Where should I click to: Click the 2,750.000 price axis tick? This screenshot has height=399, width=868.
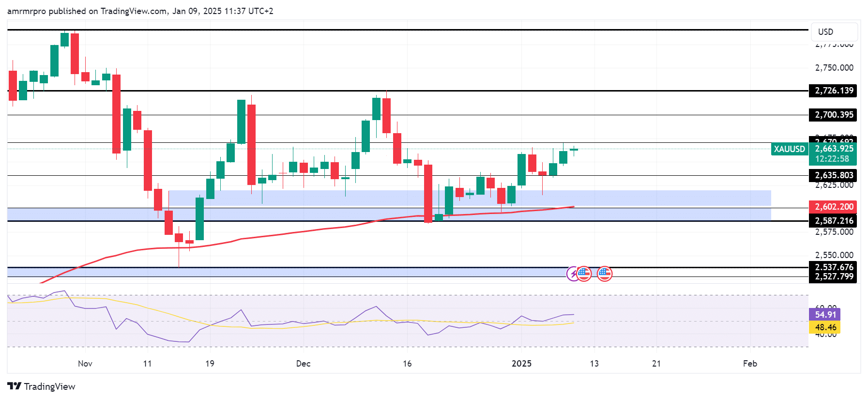coord(834,68)
